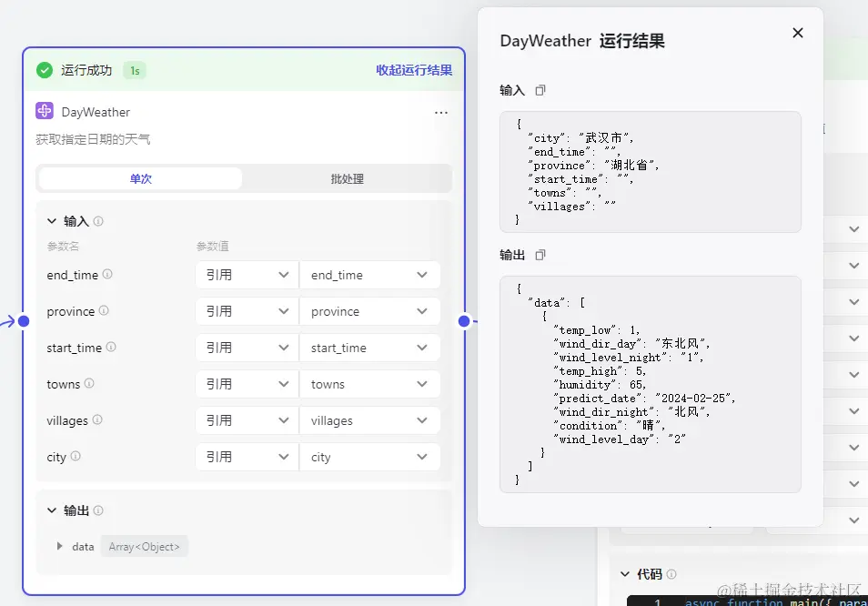Click the "wind_dir_day": "东北风" output line
The image size is (868, 606).
[631, 344]
